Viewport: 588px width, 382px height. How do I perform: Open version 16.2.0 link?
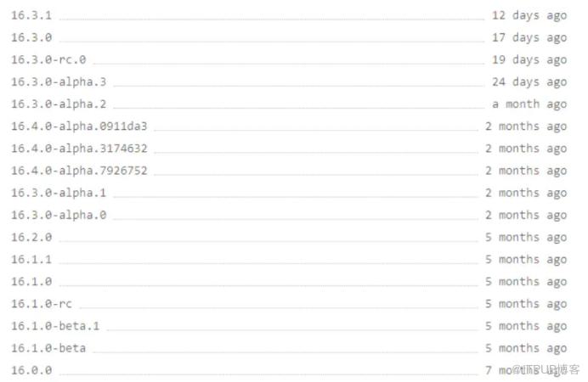click(31, 237)
